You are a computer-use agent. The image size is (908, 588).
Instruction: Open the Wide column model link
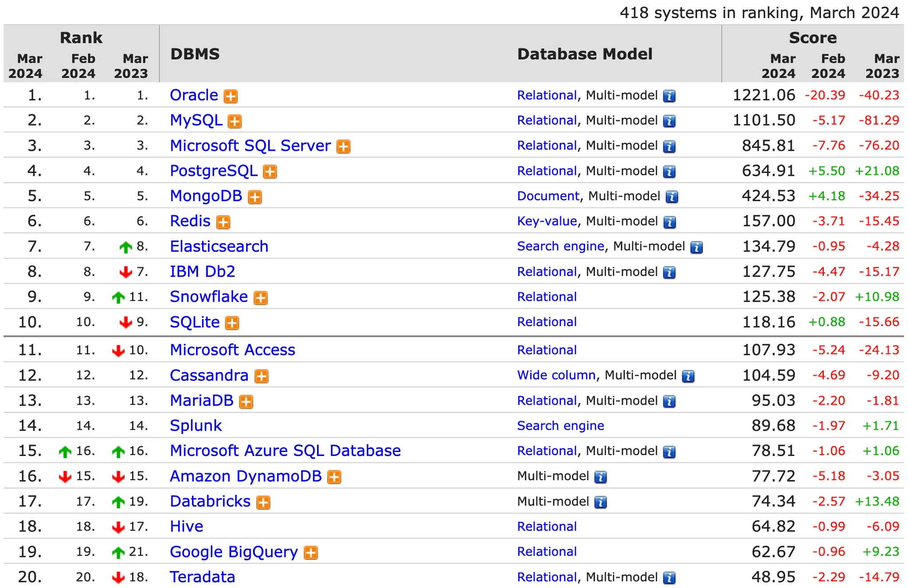coord(556,375)
